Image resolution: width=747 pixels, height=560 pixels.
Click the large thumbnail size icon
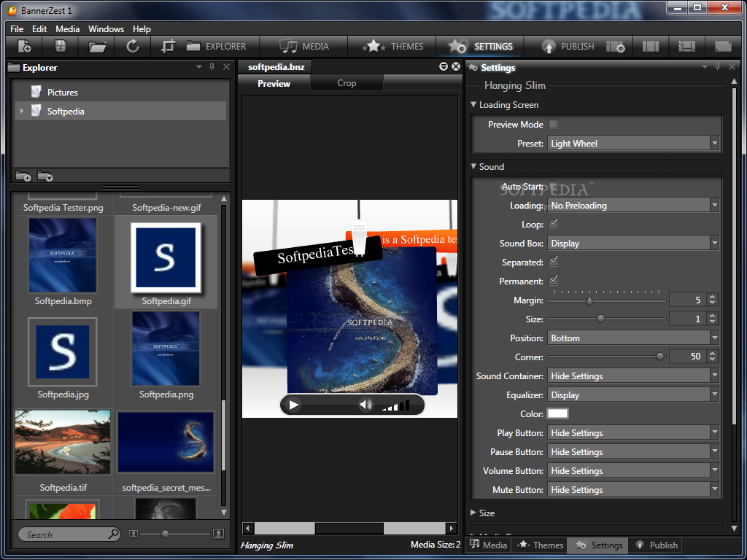218,534
